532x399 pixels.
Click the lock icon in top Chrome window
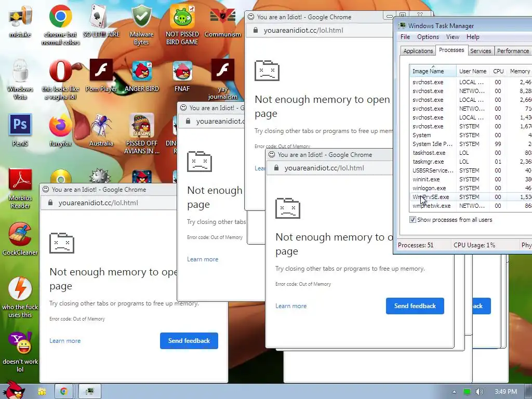(x=256, y=30)
